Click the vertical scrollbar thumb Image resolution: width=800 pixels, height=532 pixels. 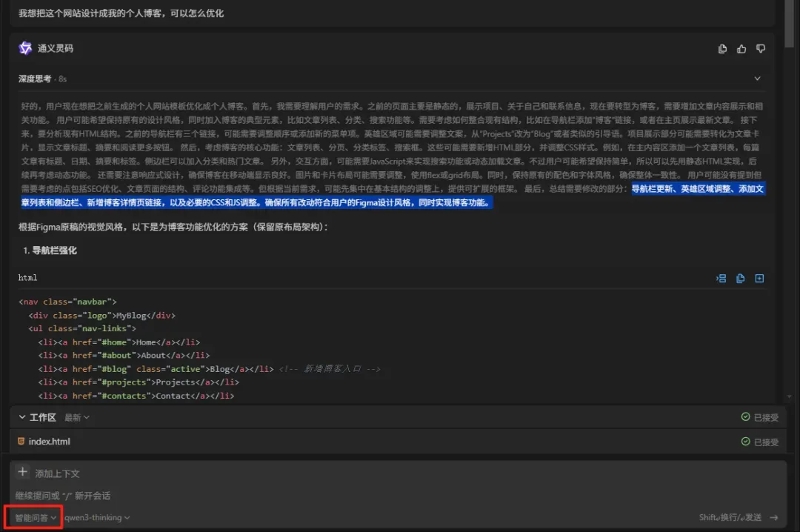pos(790,23)
